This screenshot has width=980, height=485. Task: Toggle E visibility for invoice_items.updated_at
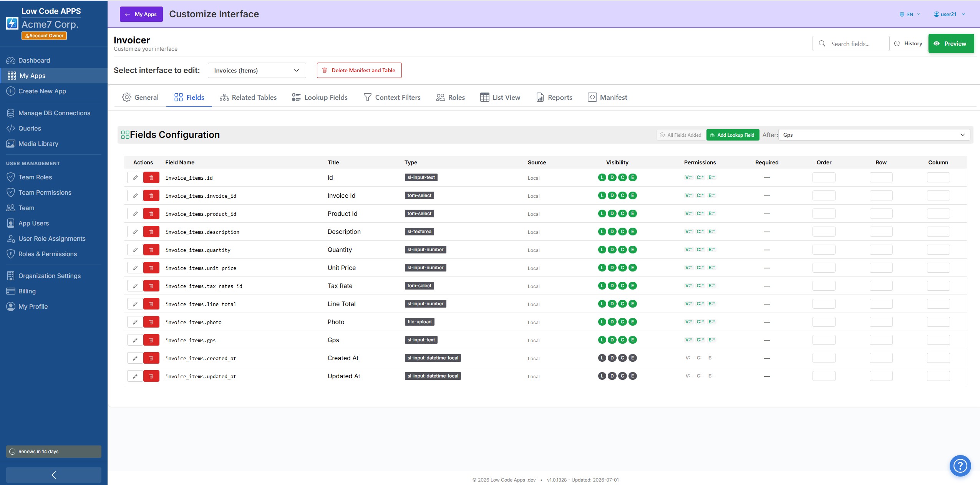coord(633,376)
